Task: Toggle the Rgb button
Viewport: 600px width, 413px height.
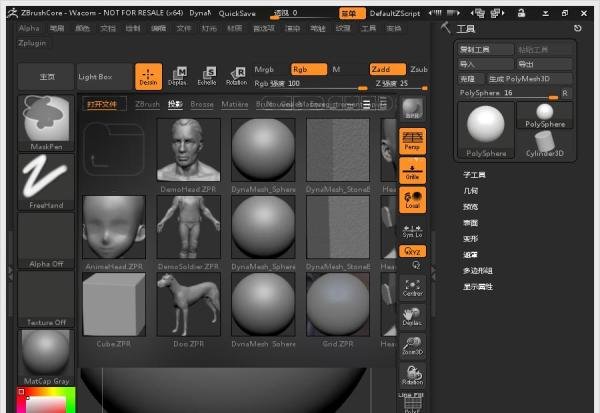Action: (309, 69)
